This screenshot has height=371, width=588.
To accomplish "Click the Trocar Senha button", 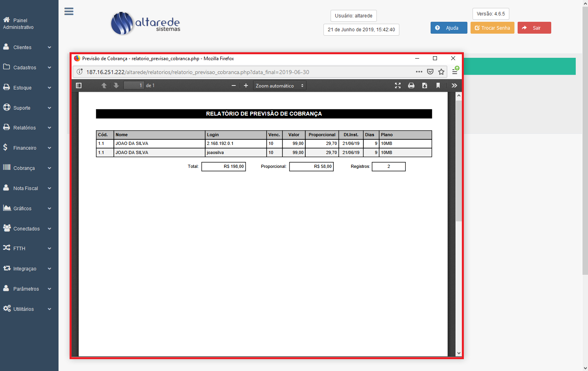I will pyautogui.click(x=492, y=28).
